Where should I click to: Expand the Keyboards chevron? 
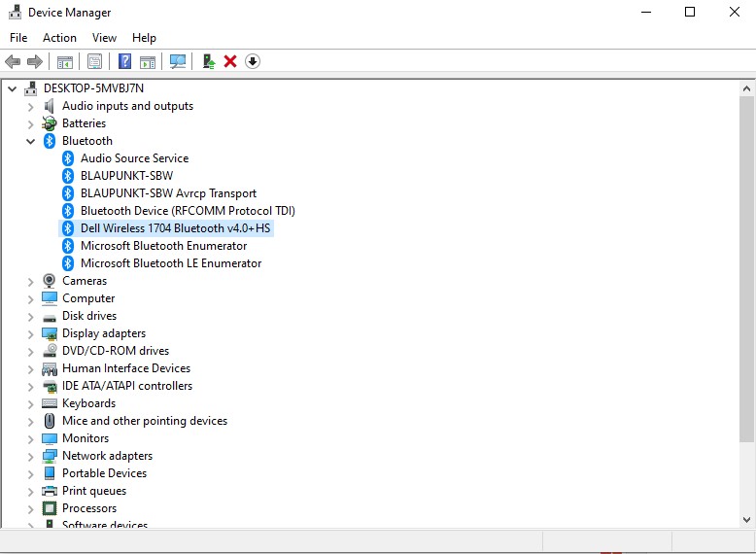(30, 404)
